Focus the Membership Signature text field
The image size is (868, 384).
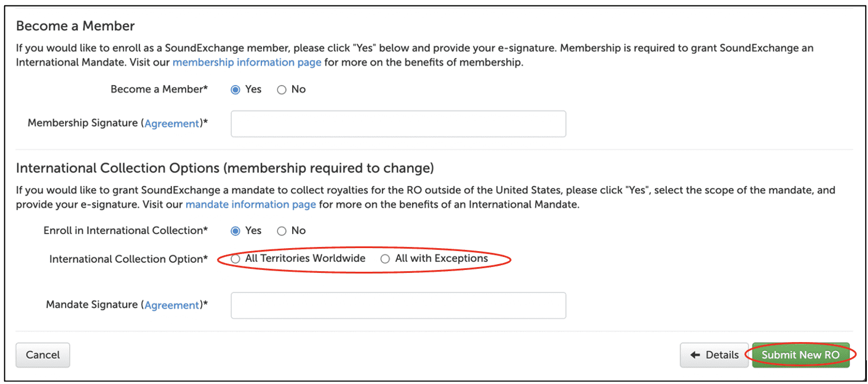(398, 124)
